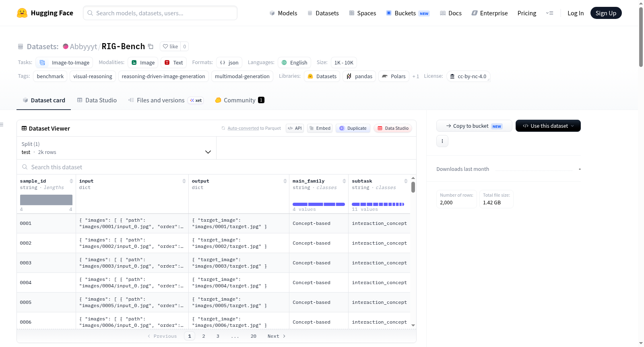
Task: Go to Spaces in top navigation
Action: (362, 13)
